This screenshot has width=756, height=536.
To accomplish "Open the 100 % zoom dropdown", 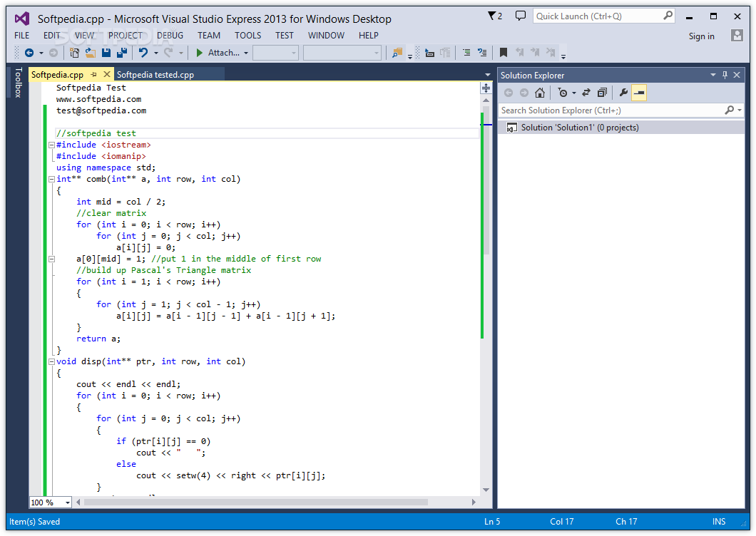I will pyautogui.click(x=68, y=502).
